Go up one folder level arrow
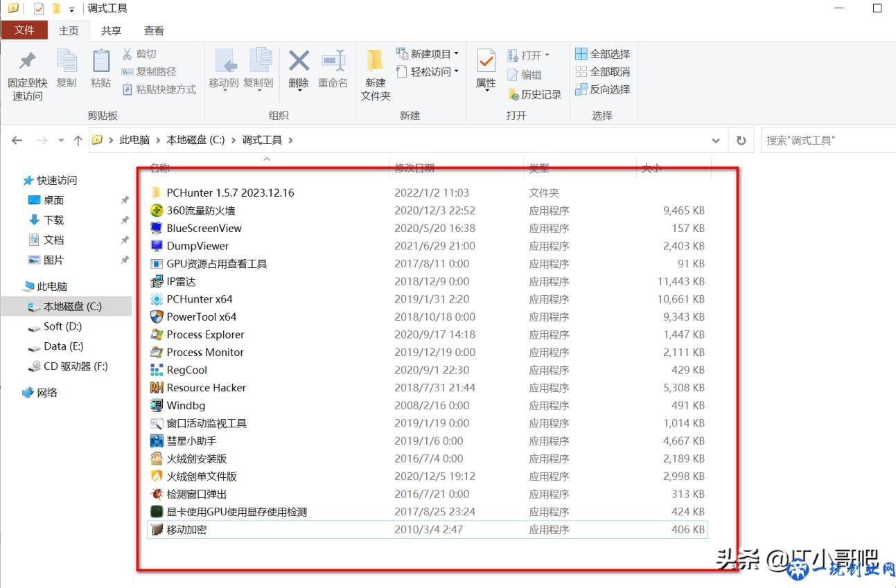This screenshot has width=896, height=588. 78,140
